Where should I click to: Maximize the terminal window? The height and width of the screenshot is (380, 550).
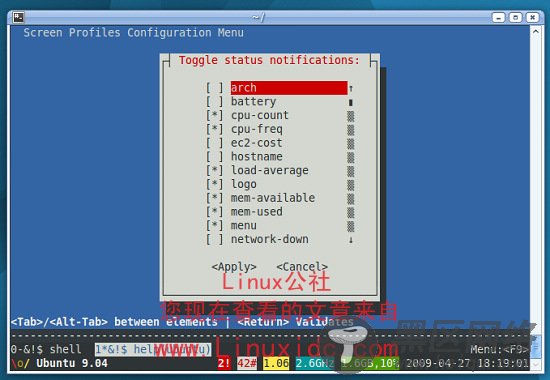point(515,17)
